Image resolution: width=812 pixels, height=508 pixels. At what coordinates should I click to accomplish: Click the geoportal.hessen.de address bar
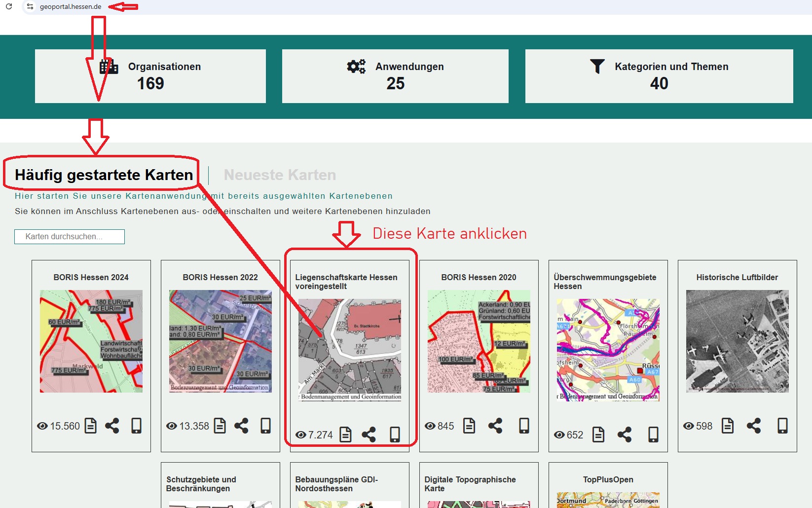pos(71,7)
